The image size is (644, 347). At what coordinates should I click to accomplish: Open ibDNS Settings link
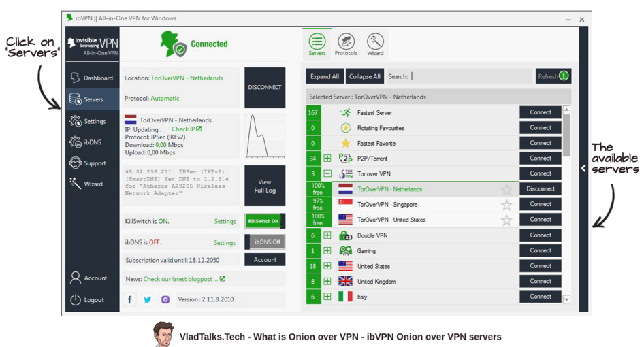pyautogui.click(x=225, y=243)
